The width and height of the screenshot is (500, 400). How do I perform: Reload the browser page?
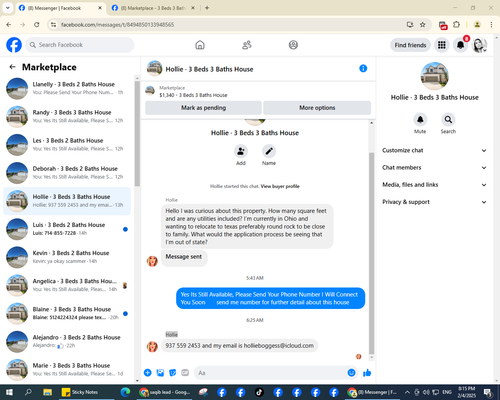[37, 25]
